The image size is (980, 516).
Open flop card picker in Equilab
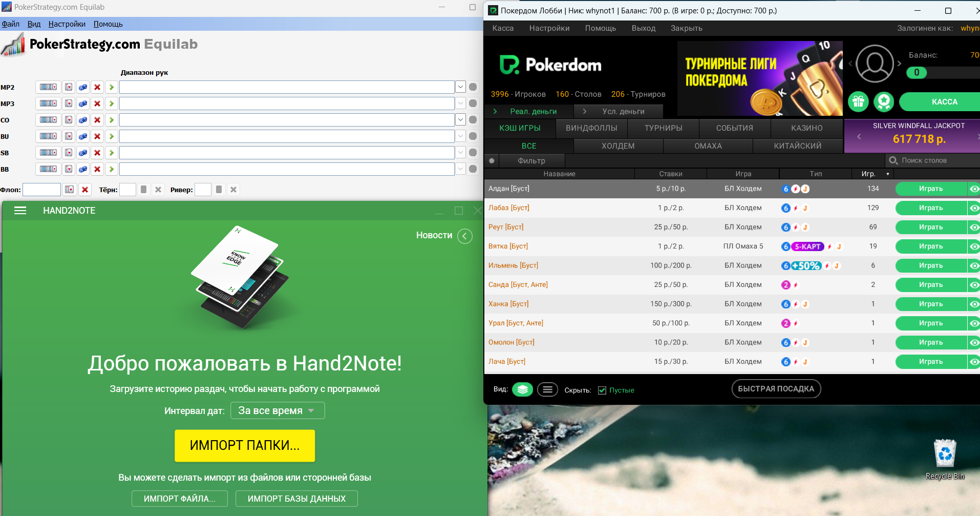[x=69, y=190]
